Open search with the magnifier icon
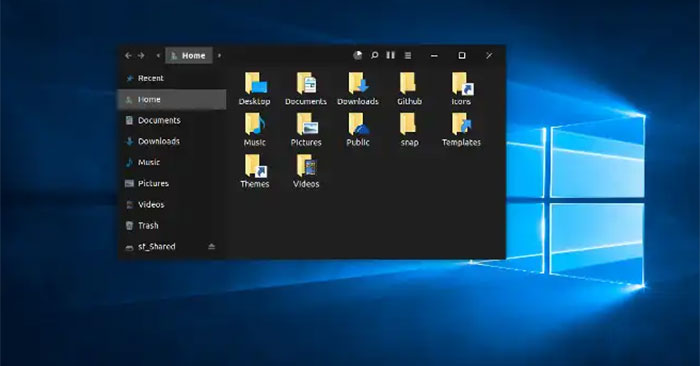Screen dimensions: 700x366 click(375, 55)
